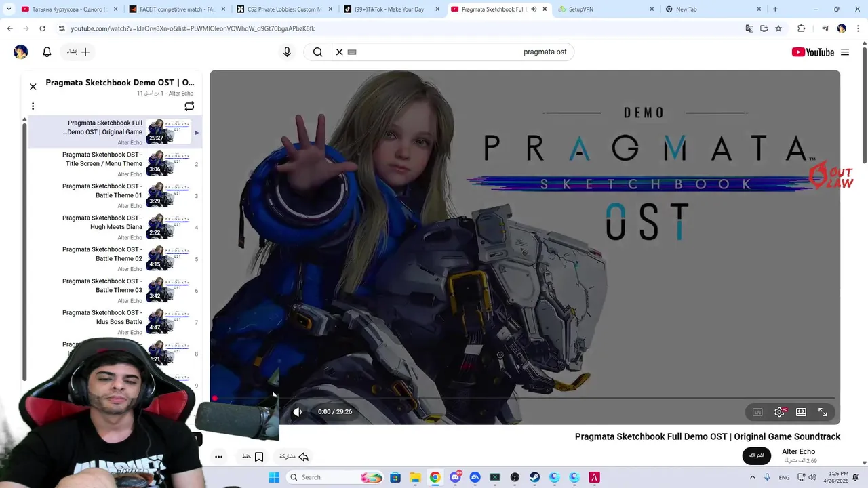Open Windows Start menu
868x488 pixels.
(x=274, y=478)
